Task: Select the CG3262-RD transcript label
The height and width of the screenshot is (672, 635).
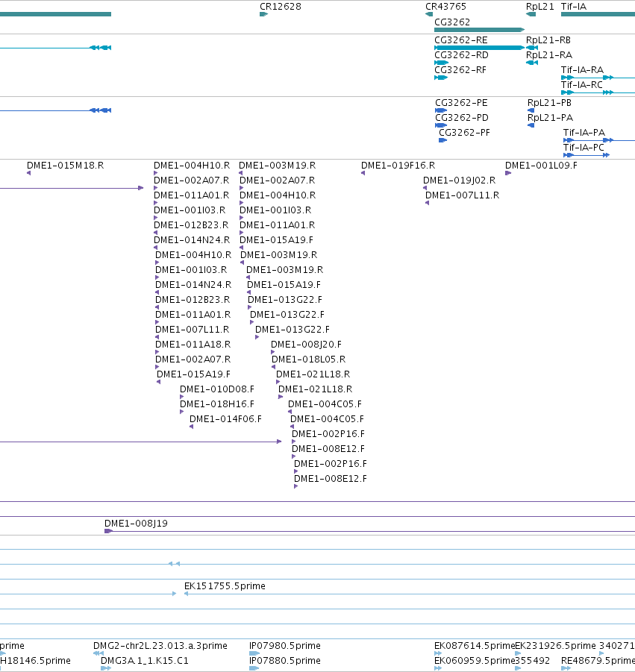Action: point(461,55)
